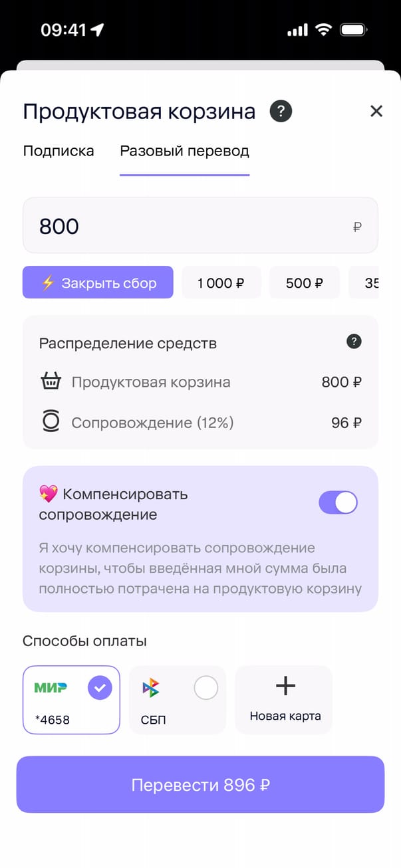
Task: Switch to the Подписка tab
Action: [x=59, y=151]
